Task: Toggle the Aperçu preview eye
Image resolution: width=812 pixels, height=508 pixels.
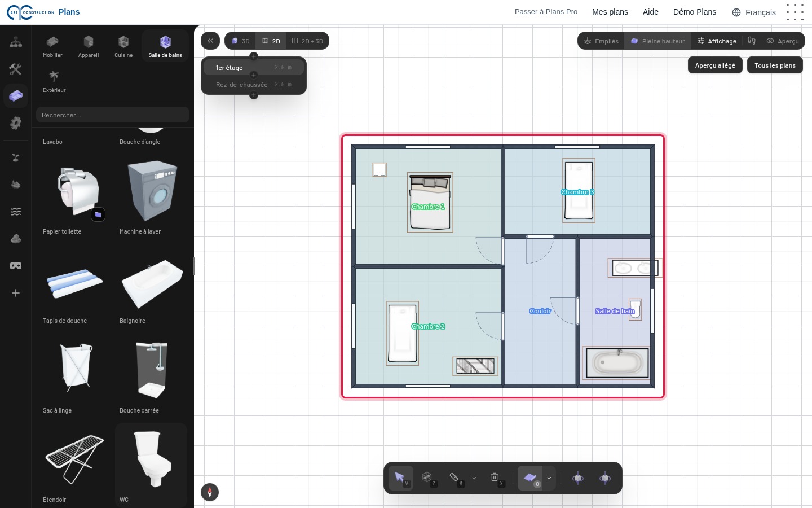Action: [x=783, y=41]
